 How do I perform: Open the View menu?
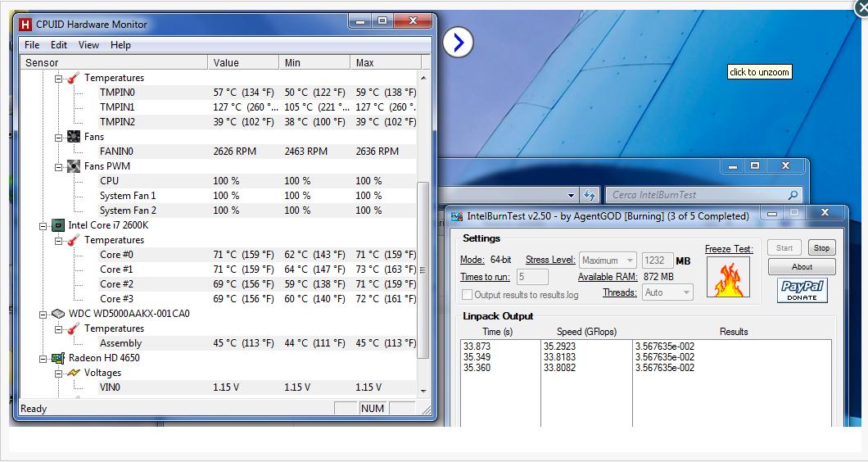pos(88,45)
